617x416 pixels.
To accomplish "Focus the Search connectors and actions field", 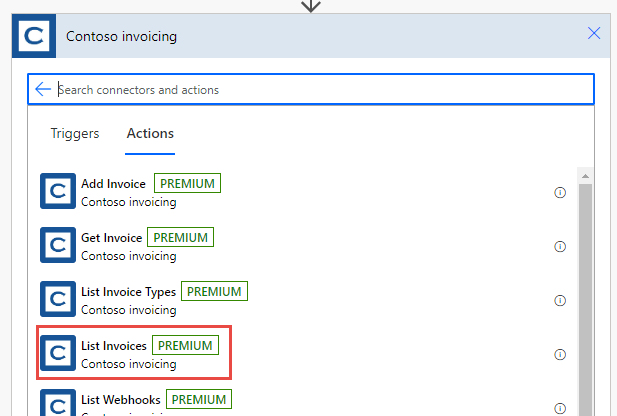I will [311, 89].
